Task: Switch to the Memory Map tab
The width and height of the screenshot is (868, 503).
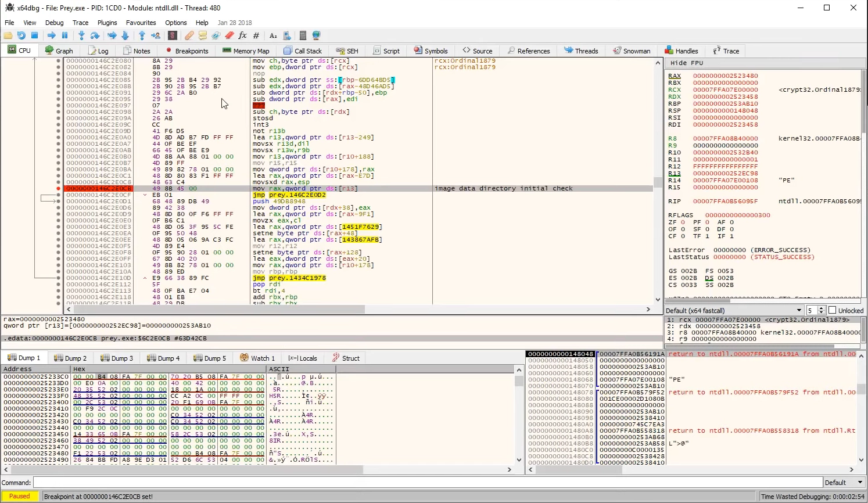Action: tap(245, 51)
